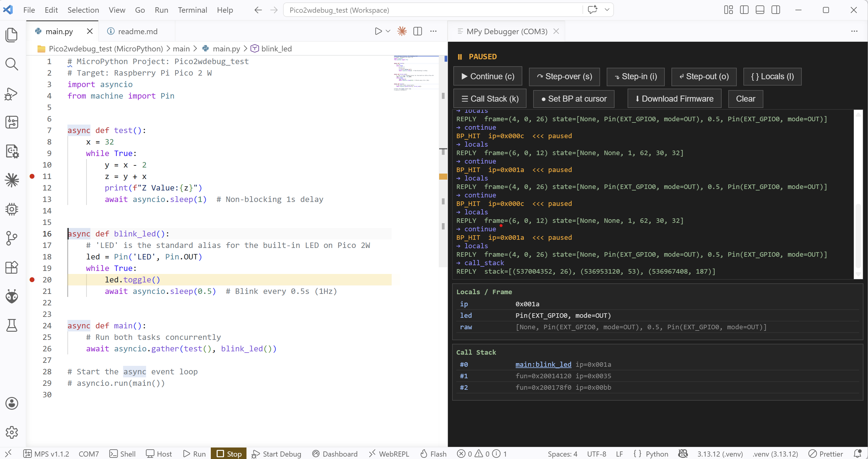The height and width of the screenshot is (459, 868).
Task: Click Start Debug in status bar
Action: pos(276,454)
